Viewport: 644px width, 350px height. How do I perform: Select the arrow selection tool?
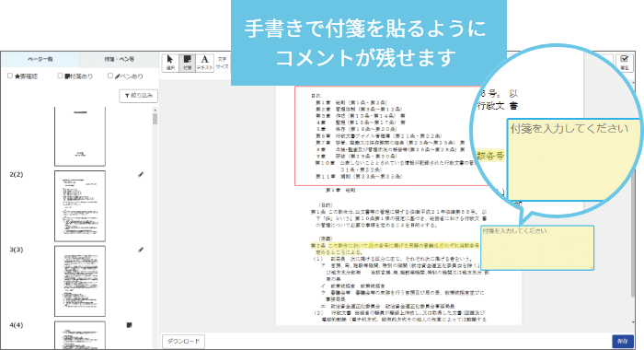pos(170,63)
